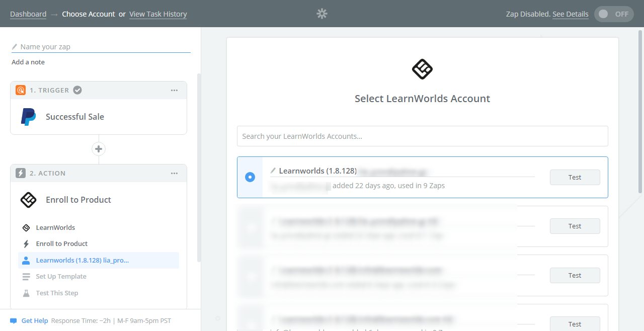
Task: Click the right page scrollbar
Action: pyautogui.click(x=640, y=111)
